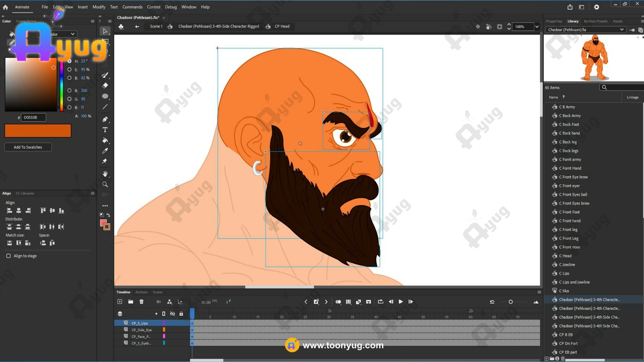The height and width of the screenshot is (362, 644).
Task: Click the orange current color swatch
Action: pyautogui.click(x=38, y=131)
